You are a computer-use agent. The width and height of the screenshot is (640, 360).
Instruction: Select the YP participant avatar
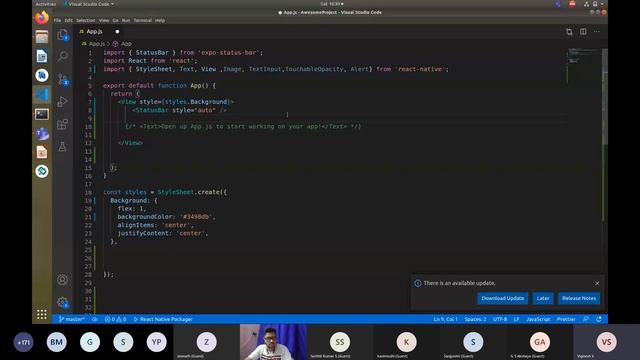[x=157, y=342]
